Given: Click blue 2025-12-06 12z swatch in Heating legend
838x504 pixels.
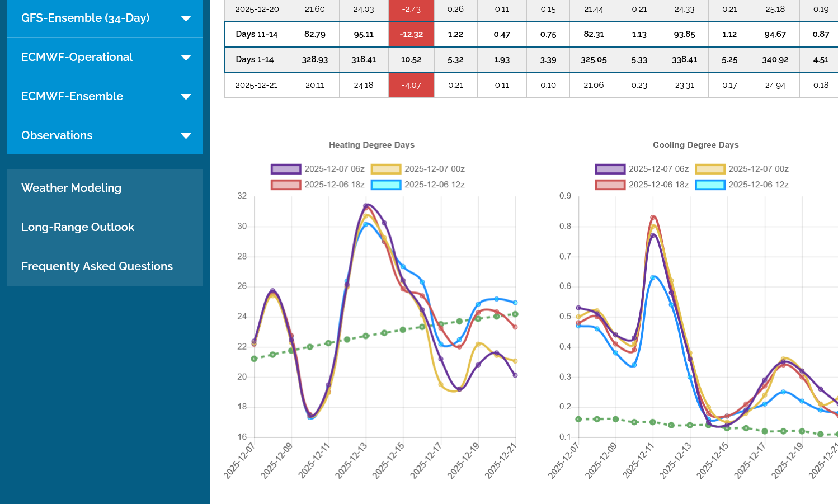Looking at the screenshot, I should point(386,185).
